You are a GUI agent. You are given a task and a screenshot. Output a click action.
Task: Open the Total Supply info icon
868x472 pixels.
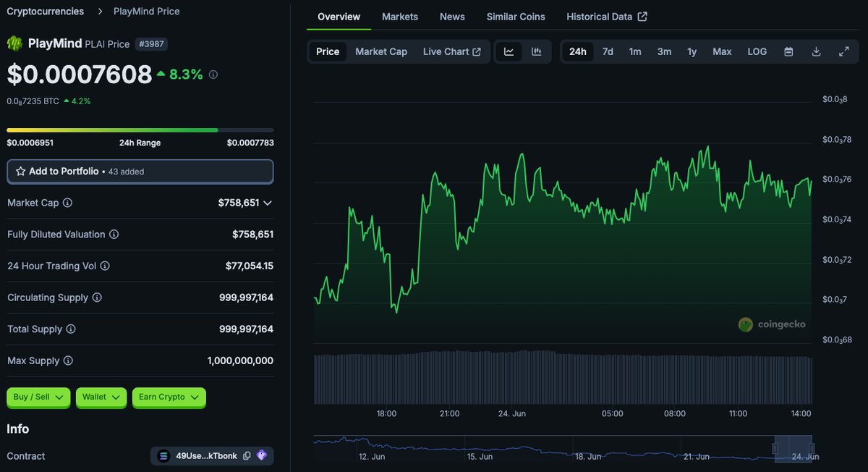[x=71, y=329]
